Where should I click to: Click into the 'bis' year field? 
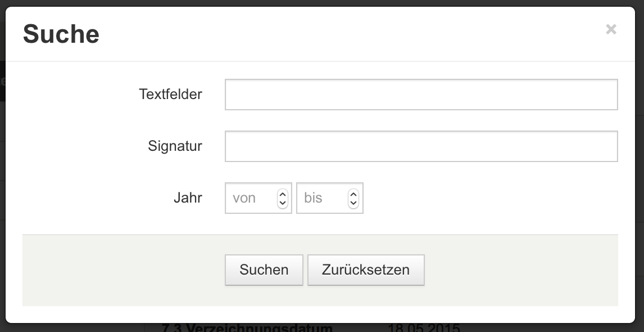[x=322, y=198]
